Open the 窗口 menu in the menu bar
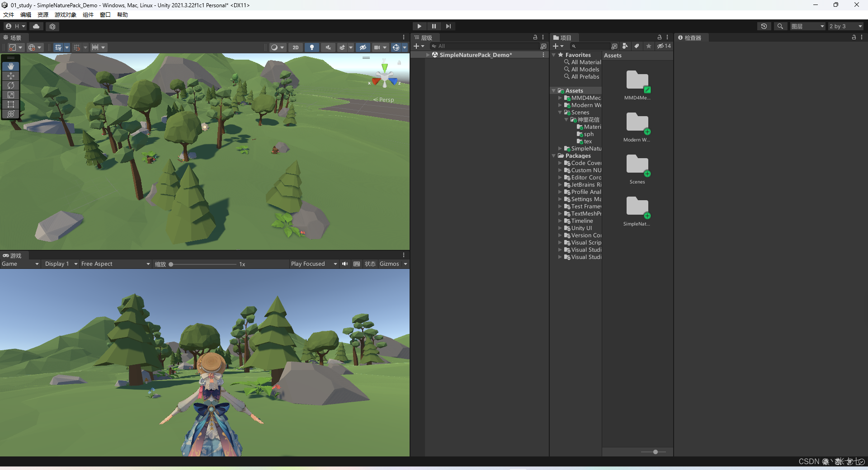This screenshot has width=868, height=470. [105, 14]
